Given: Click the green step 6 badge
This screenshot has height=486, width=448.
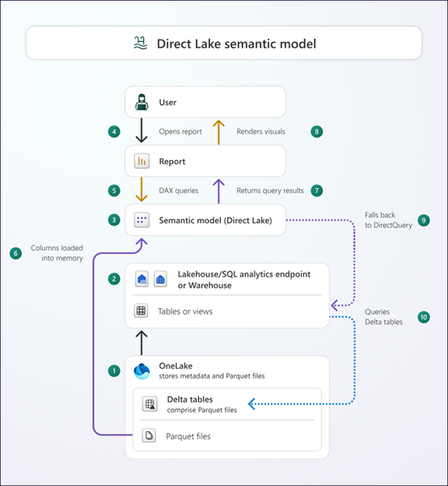Looking at the screenshot, I should 16,253.
